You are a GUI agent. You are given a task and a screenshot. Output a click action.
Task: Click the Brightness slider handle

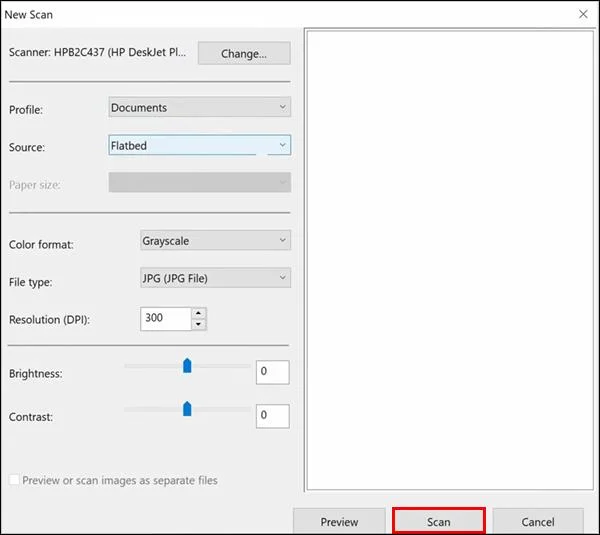pyautogui.click(x=187, y=366)
